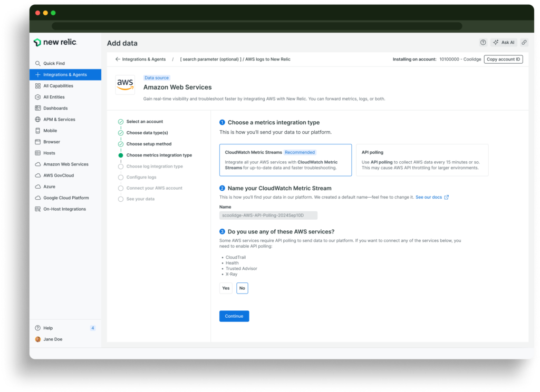Viewport: 540px width, 392px height.
Task: Choose No for AWS services question
Action: click(x=242, y=288)
